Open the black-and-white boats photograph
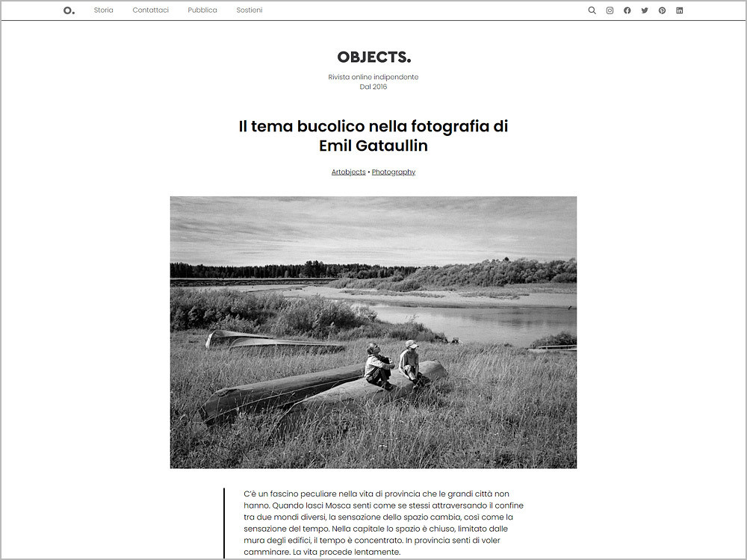747x560 pixels. click(x=373, y=332)
